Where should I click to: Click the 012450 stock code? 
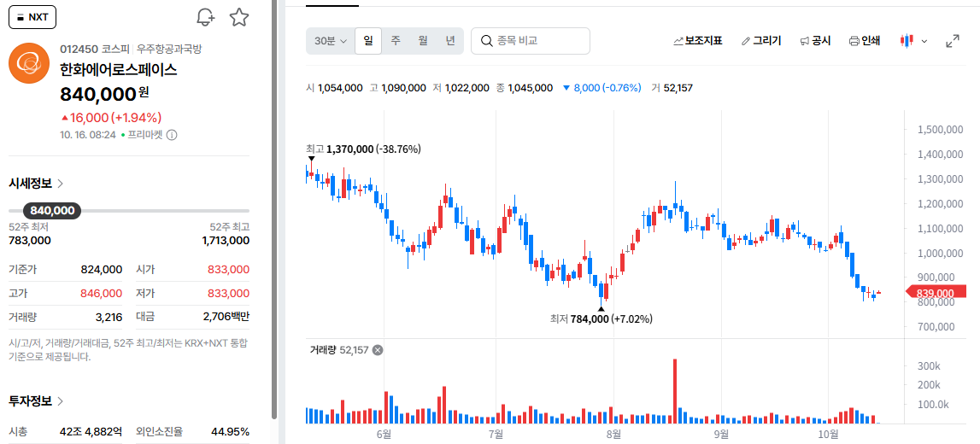point(79,50)
